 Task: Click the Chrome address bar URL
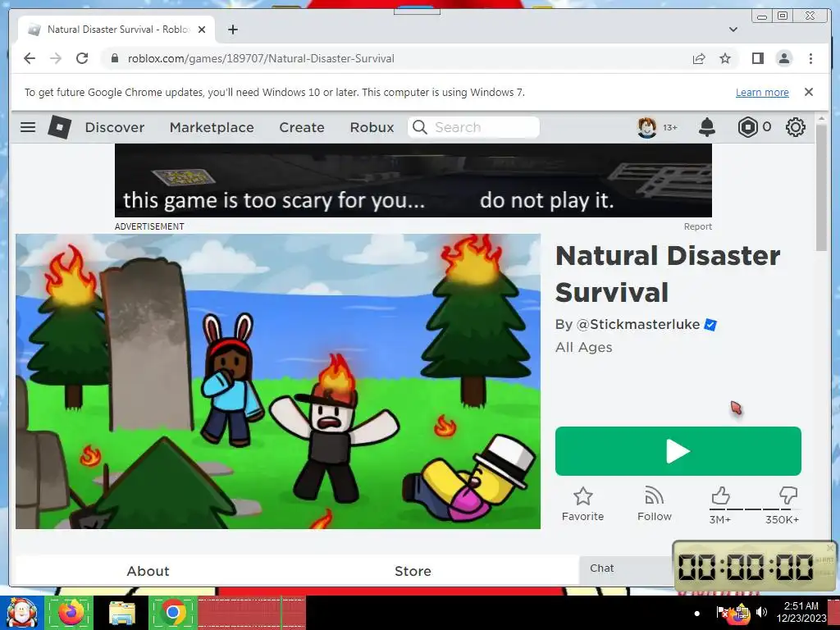click(261, 58)
